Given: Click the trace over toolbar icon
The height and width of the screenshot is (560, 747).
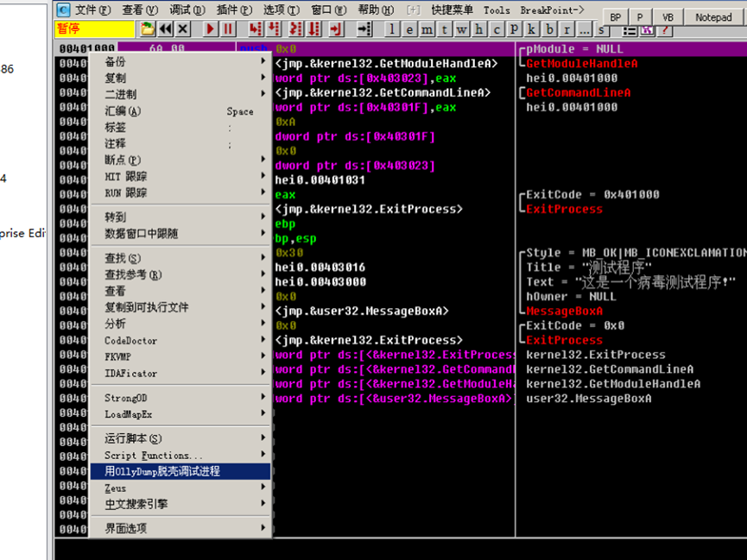Looking at the screenshot, I should pos(314,29).
